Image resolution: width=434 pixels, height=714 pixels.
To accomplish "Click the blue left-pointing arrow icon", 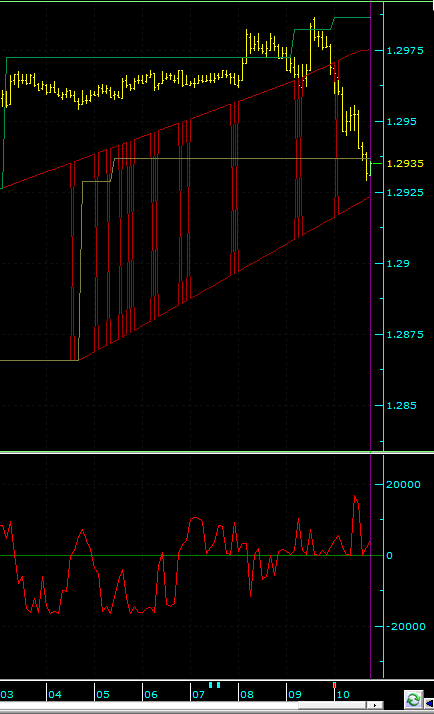I will (x=429, y=704).
